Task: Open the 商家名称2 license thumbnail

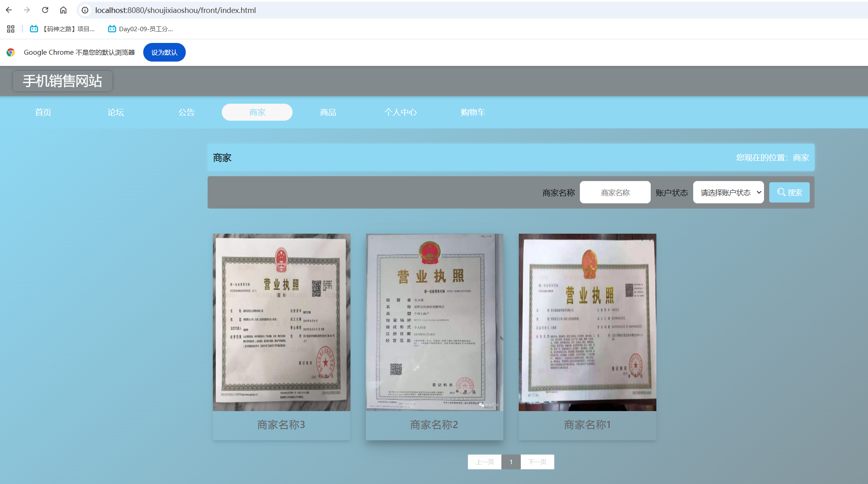Action: 434,322
